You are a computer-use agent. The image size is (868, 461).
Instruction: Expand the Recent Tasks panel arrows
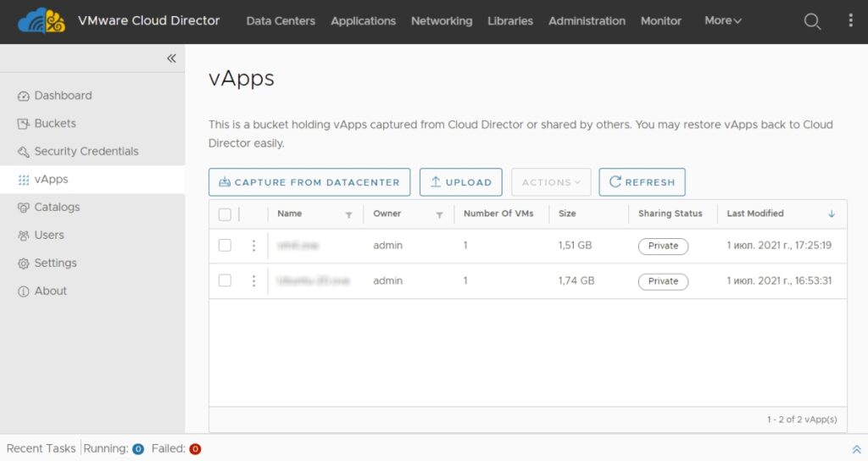[856, 449]
